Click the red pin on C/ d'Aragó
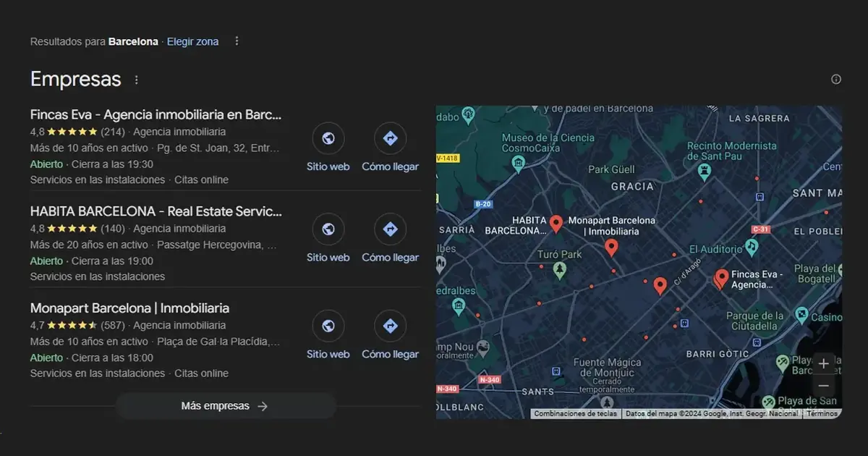Viewport: 868px width, 456px height. (660, 286)
